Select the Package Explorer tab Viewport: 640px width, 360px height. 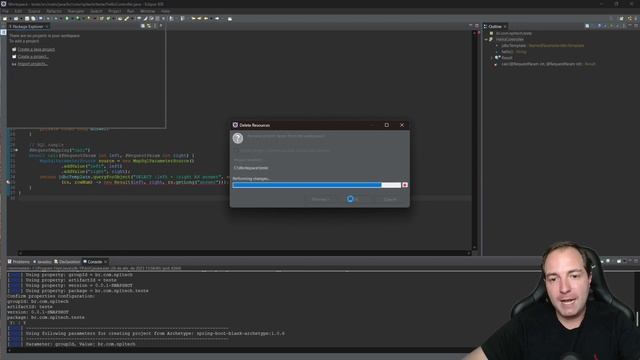(27, 27)
